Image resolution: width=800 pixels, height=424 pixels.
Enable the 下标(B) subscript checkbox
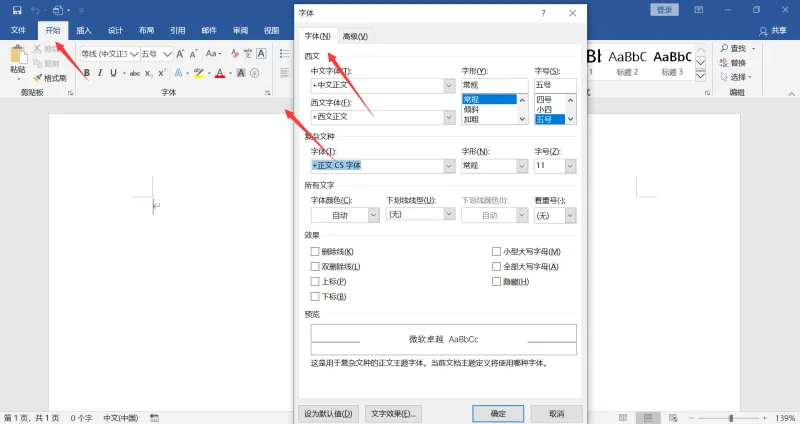click(315, 296)
